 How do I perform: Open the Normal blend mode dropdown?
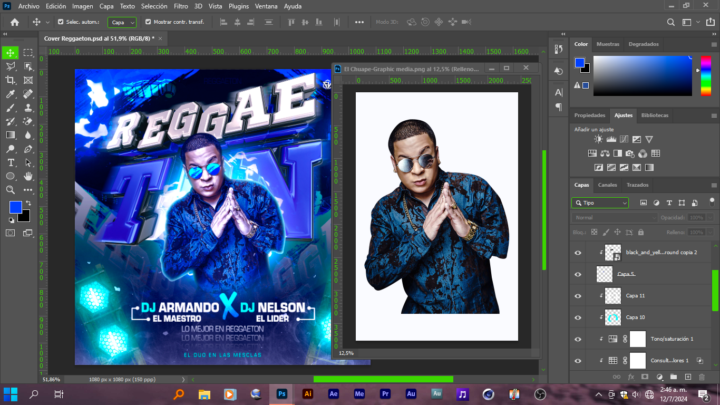pyautogui.click(x=614, y=218)
